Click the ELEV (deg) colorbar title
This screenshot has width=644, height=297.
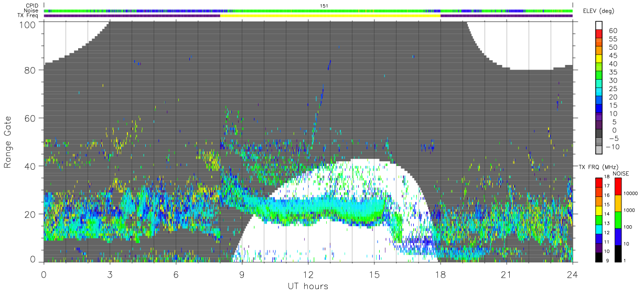[x=598, y=12]
